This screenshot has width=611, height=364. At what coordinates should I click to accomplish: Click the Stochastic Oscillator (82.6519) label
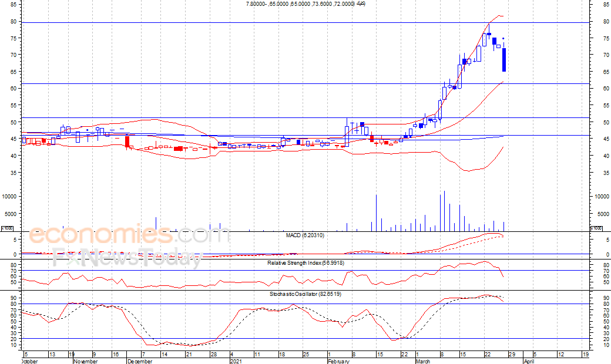(305, 294)
